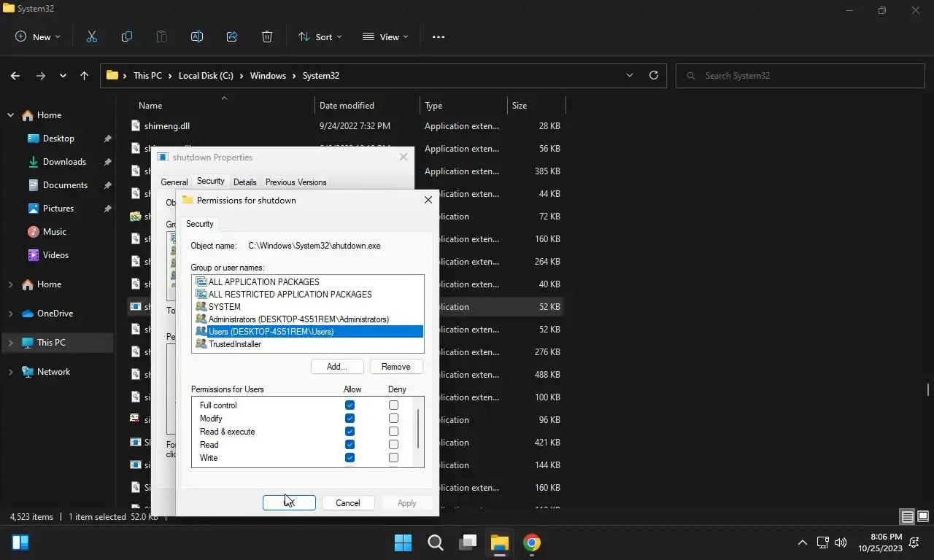The width and height of the screenshot is (934, 560).
Task: Check Deny for Write
Action: click(393, 457)
